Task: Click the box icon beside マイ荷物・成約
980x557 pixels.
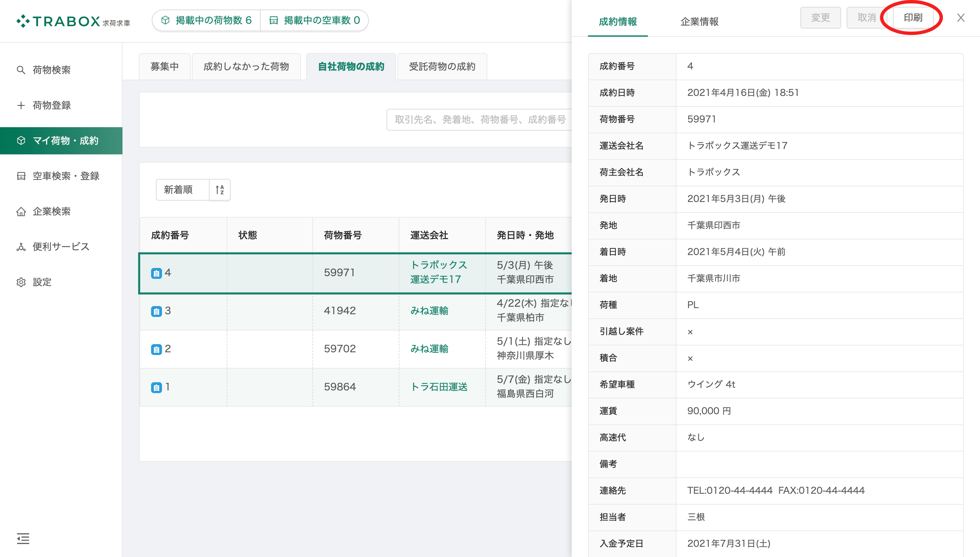Action: point(21,140)
